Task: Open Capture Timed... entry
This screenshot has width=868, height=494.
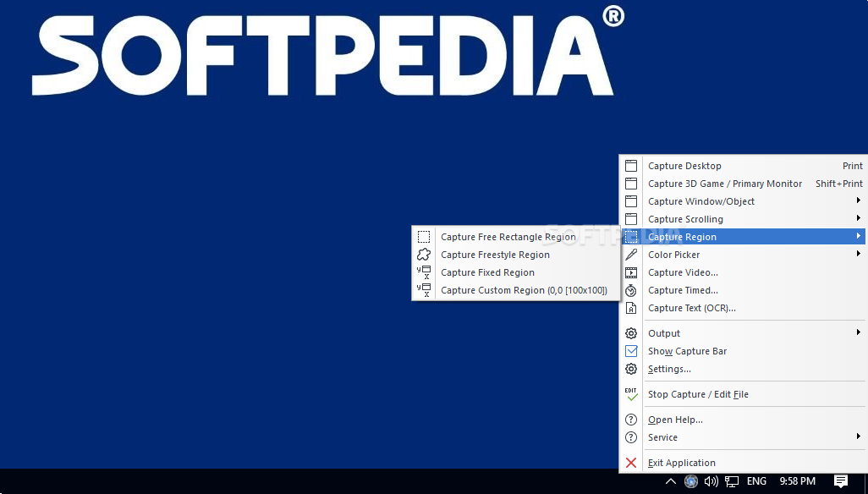Action: pyautogui.click(x=744, y=290)
